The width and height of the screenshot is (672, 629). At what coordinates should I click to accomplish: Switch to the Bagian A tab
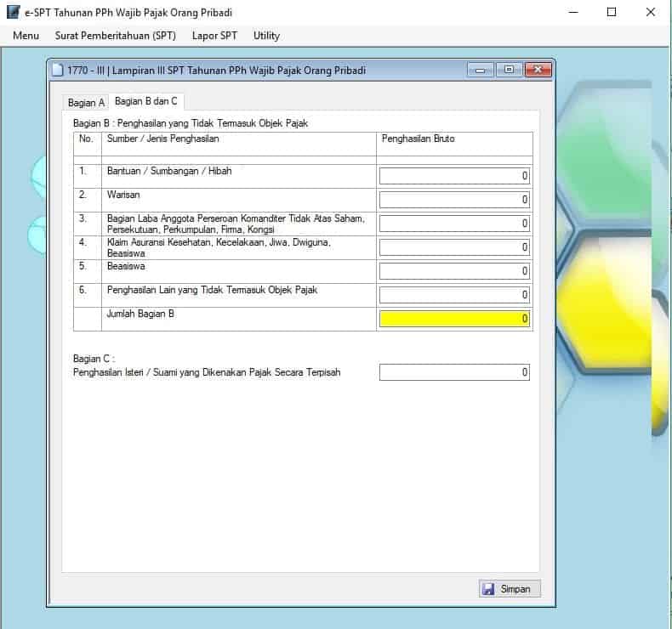point(86,103)
